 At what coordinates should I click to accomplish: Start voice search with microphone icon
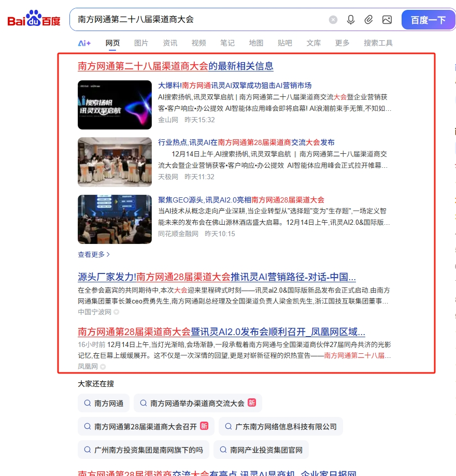point(351,20)
